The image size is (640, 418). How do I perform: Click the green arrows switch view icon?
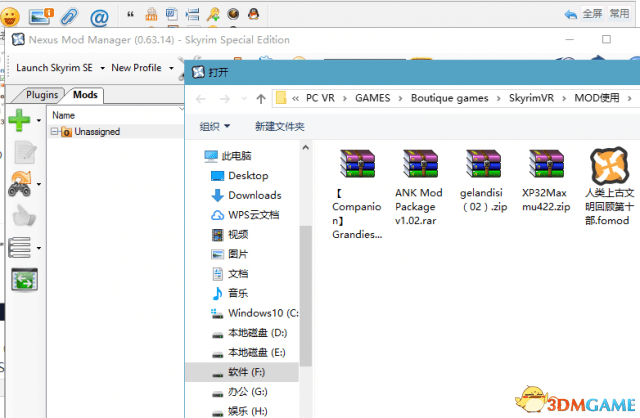click(24, 280)
